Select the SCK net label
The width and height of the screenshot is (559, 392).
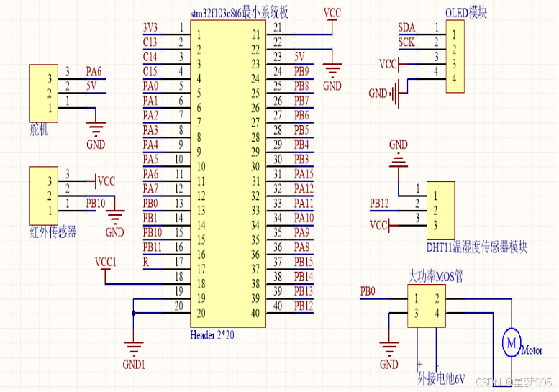(406, 42)
